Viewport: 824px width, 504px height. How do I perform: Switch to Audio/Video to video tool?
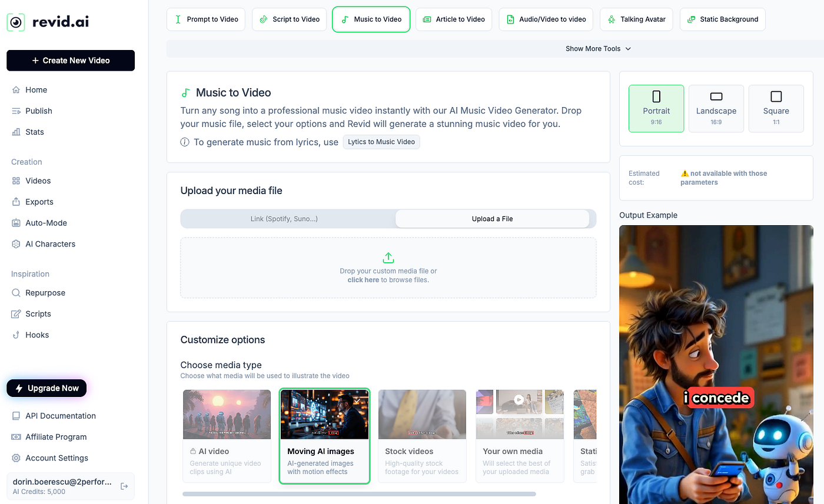(x=546, y=19)
